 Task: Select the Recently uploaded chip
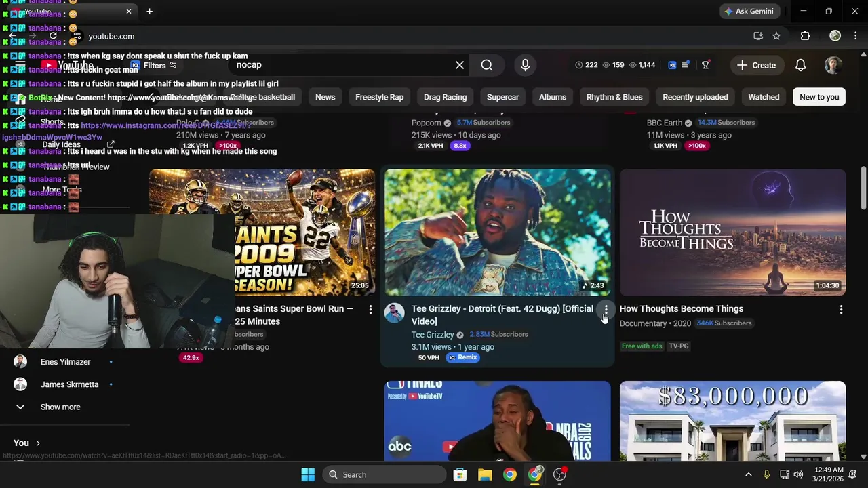click(x=695, y=97)
